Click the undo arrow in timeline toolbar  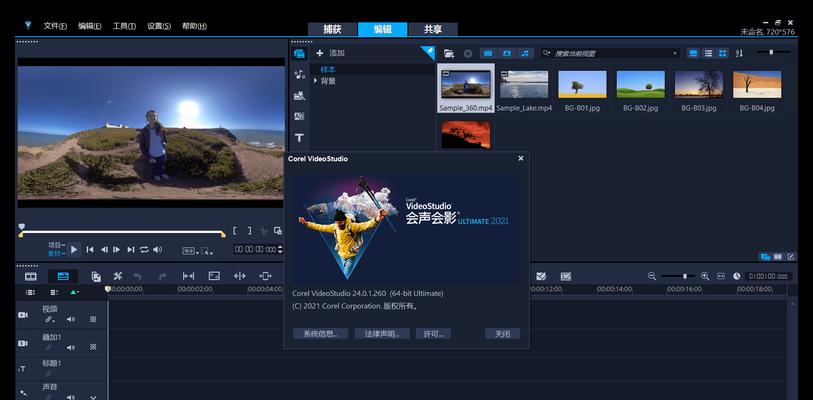137,277
